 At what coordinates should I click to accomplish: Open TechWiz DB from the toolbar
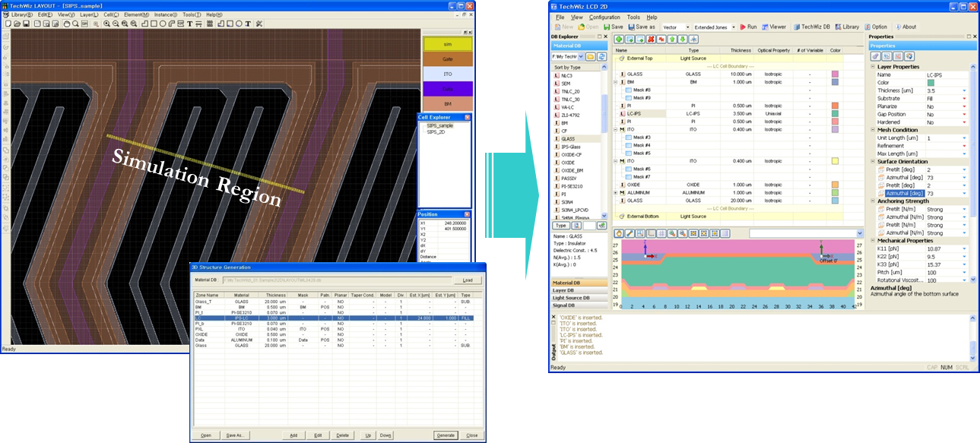(x=812, y=27)
